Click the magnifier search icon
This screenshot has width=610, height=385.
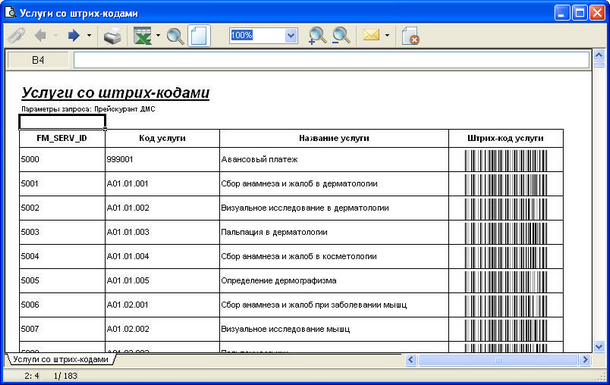pos(175,36)
